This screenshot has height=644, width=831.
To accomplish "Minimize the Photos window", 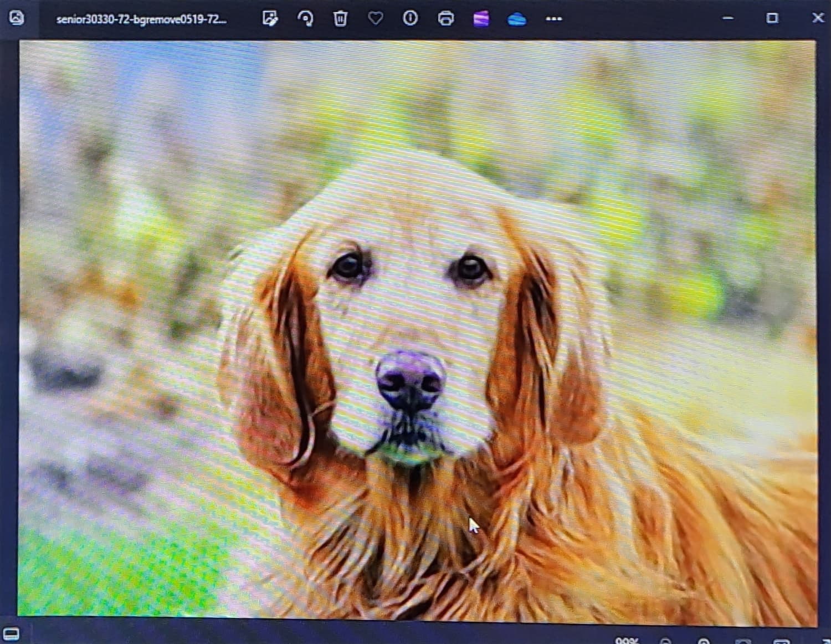I will click(x=728, y=18).
